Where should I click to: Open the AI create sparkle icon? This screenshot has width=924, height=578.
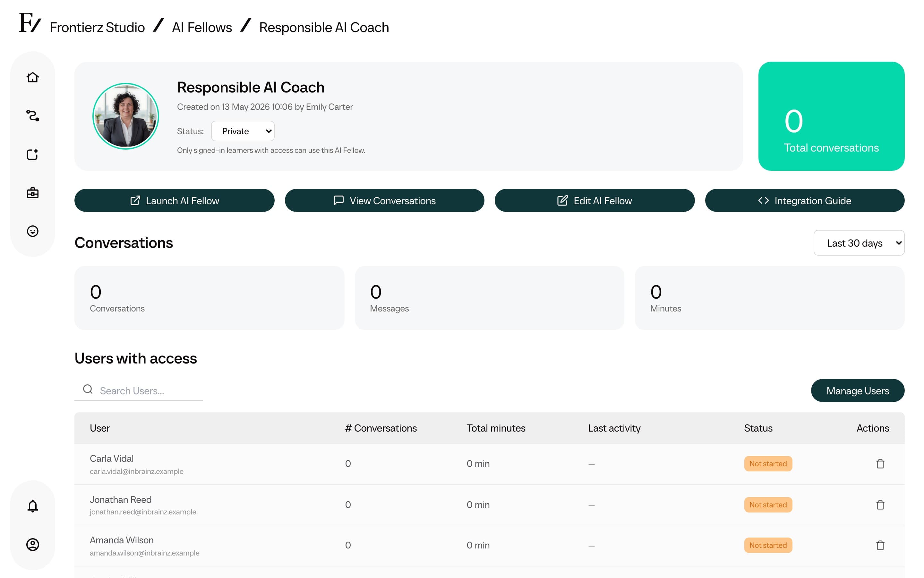click(32, 154)
